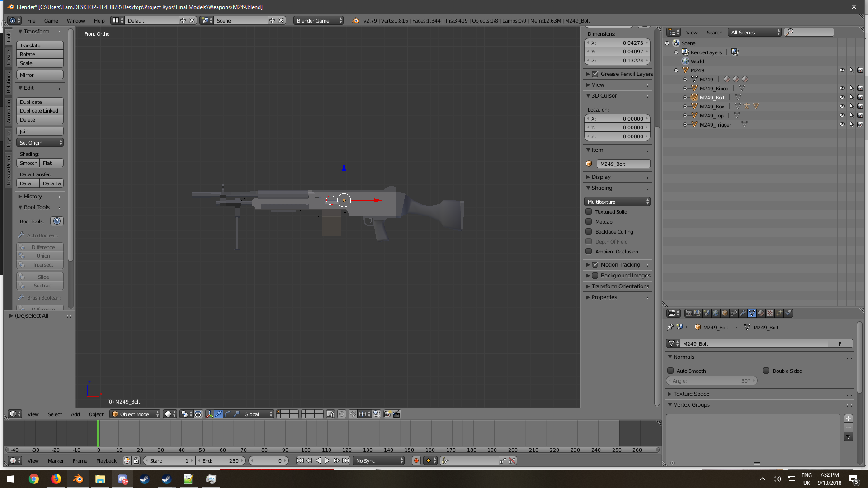Viewport: 868px width, 488px height.
Task: Click the timeline End frame field
Action: pos(222,460)
